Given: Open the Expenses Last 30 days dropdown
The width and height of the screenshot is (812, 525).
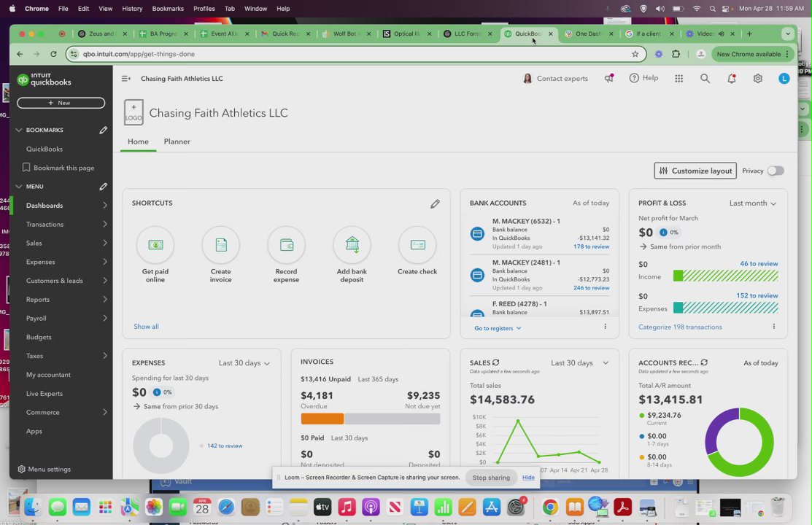Looking at the screenshot, I should (244, 363).
